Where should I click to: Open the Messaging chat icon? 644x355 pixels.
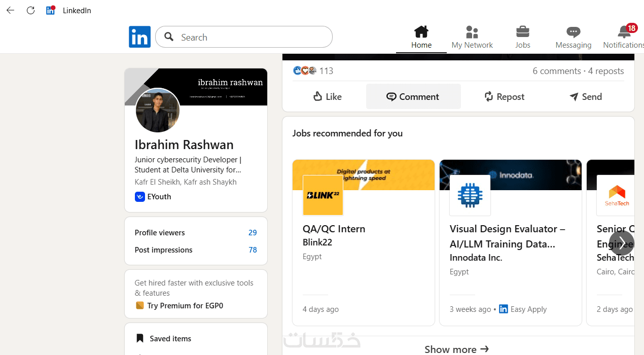click(x=573, y=32)
